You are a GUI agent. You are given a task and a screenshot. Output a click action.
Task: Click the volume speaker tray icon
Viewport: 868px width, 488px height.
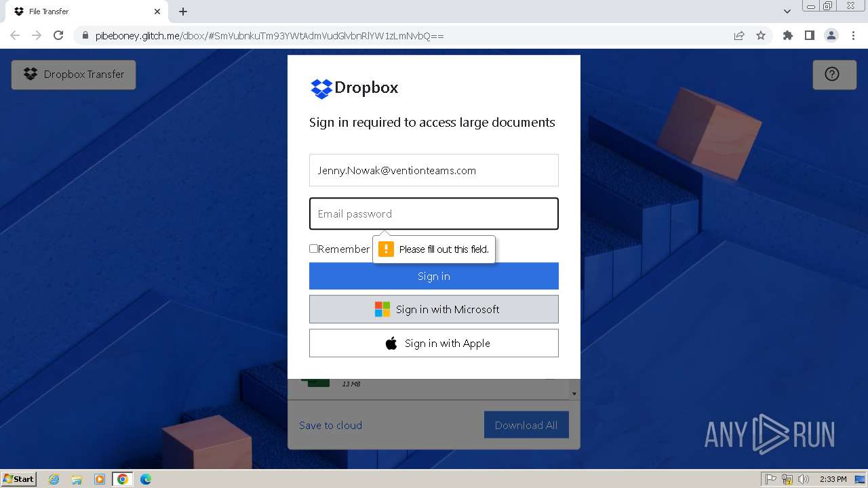coord(804,479)
